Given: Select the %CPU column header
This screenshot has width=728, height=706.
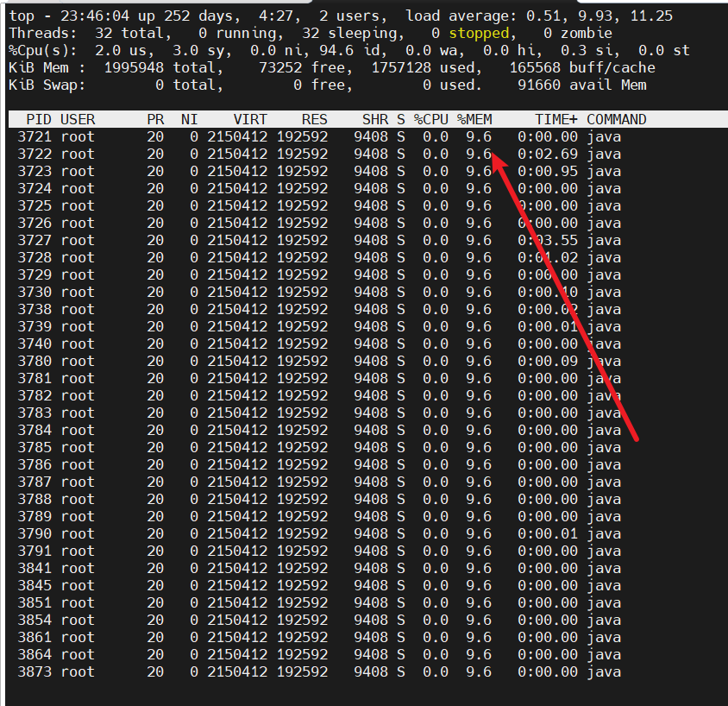Looking at the screenshot, I should [x=431, y=119].
